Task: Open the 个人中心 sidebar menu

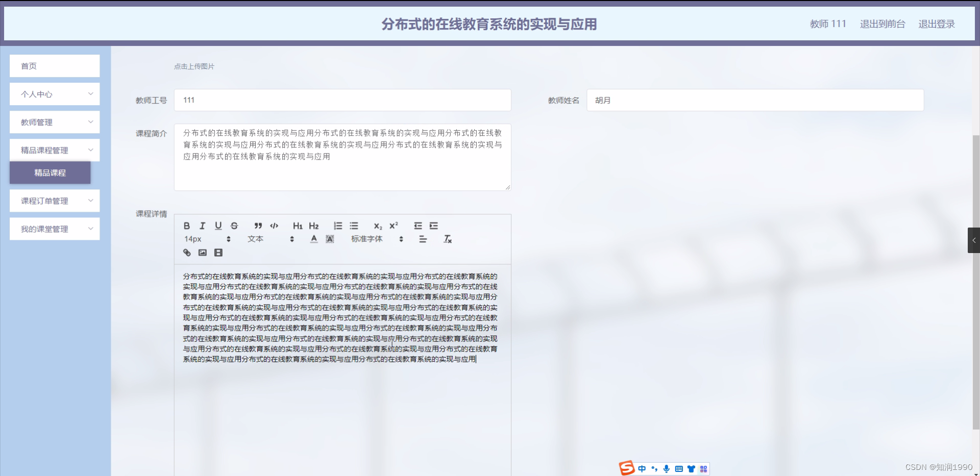Action: [x=54, y=94]
